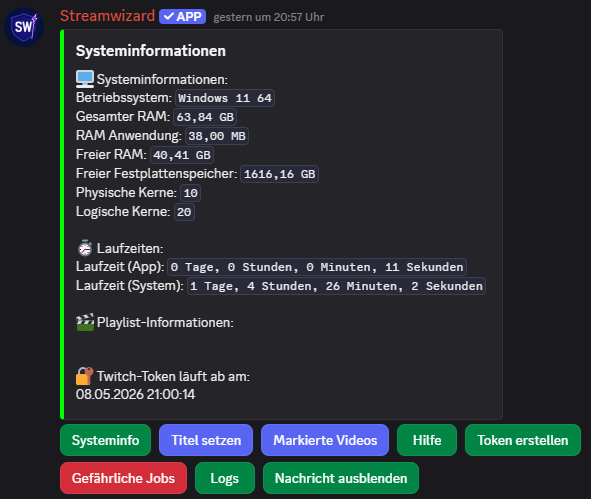The height and width of the screenshot is (499, 591).
Task: Click the clapperboard emoji near Playlist-Informationen
Action: click(x=85, y=322)
